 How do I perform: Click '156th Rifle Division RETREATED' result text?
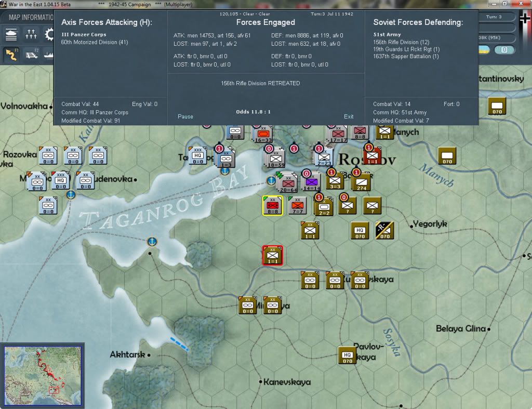click(x=260, y=83)
